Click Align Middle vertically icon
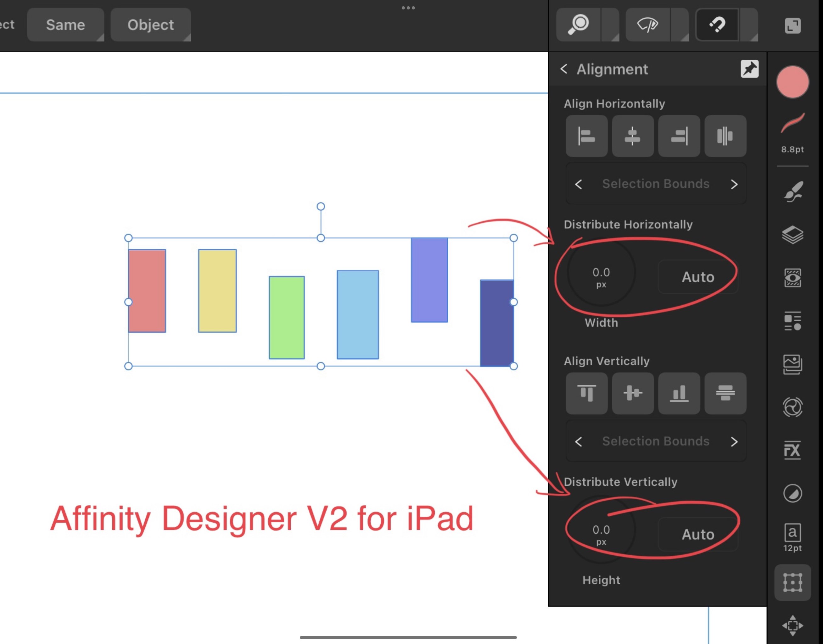The width and height of the screenshot is (823, 644). click(633, 393)
